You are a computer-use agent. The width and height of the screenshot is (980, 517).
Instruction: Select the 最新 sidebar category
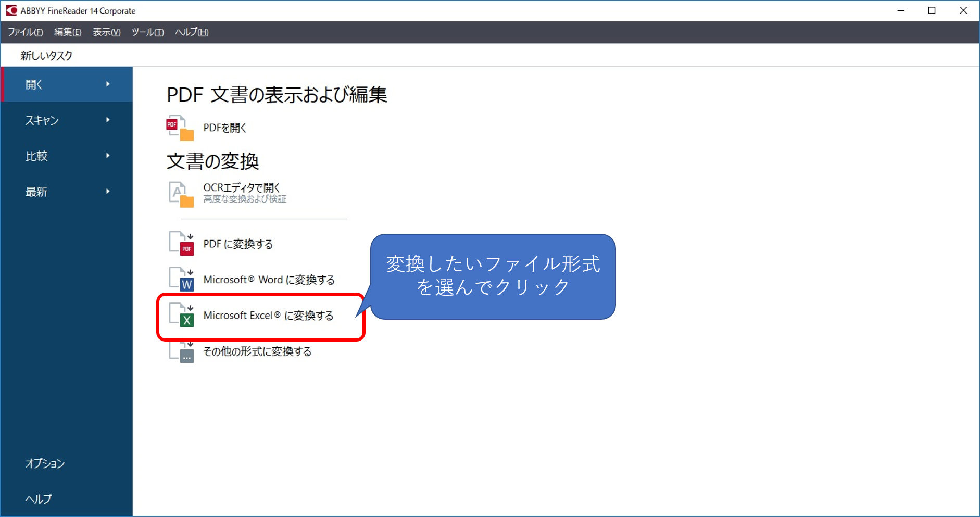pyautogui.click(x=67, y=192)
